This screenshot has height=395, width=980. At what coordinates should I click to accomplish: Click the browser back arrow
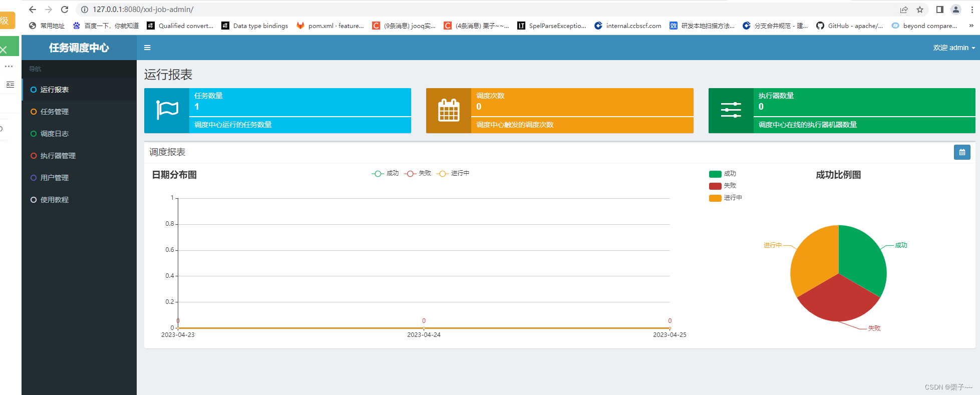pyautogui.click(x=33, y=10)
